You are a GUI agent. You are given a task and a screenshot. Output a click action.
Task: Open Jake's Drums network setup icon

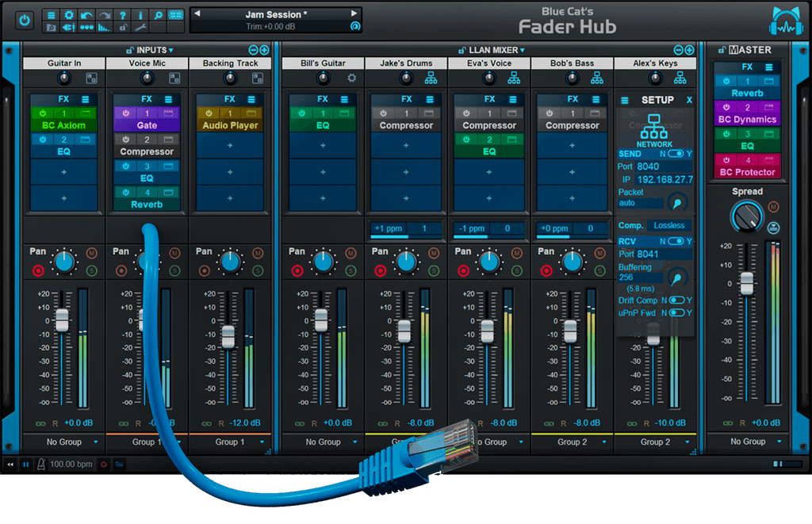click(431, 78)
